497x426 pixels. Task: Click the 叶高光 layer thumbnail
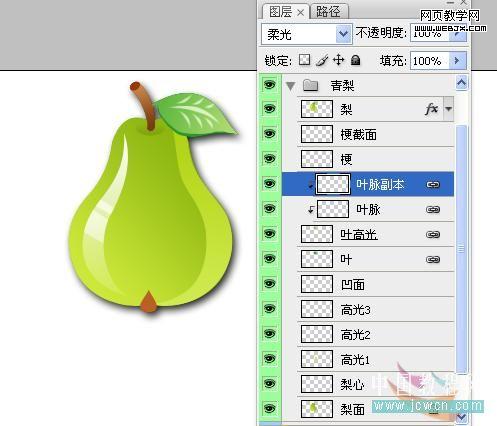click(317, 234)
